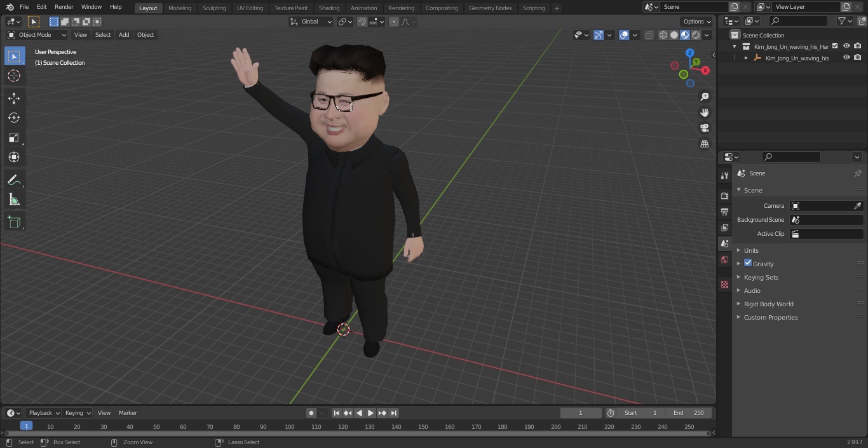Select the Cursor tool in toolbar
Viewport: 868px width, 448px height.
(x=14, y=76)
